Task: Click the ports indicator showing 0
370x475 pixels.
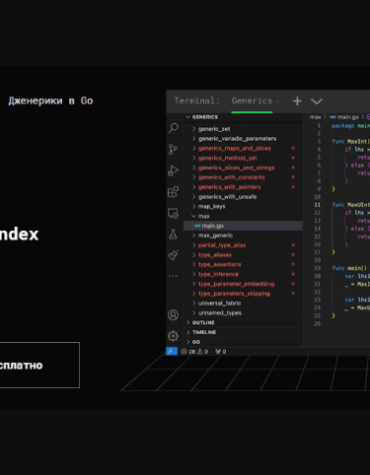Action: [221, 352]
